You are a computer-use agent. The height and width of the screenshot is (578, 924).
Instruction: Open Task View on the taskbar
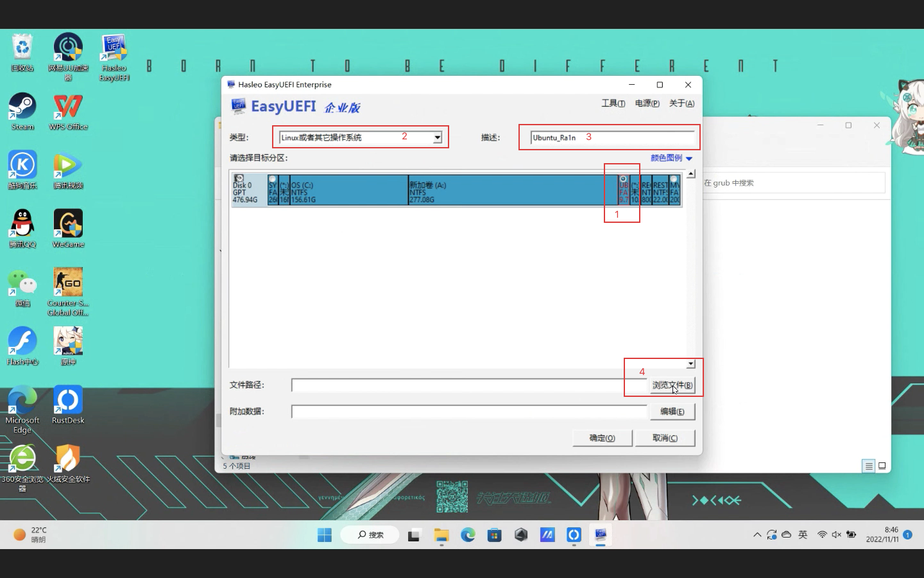coord(414,535)
